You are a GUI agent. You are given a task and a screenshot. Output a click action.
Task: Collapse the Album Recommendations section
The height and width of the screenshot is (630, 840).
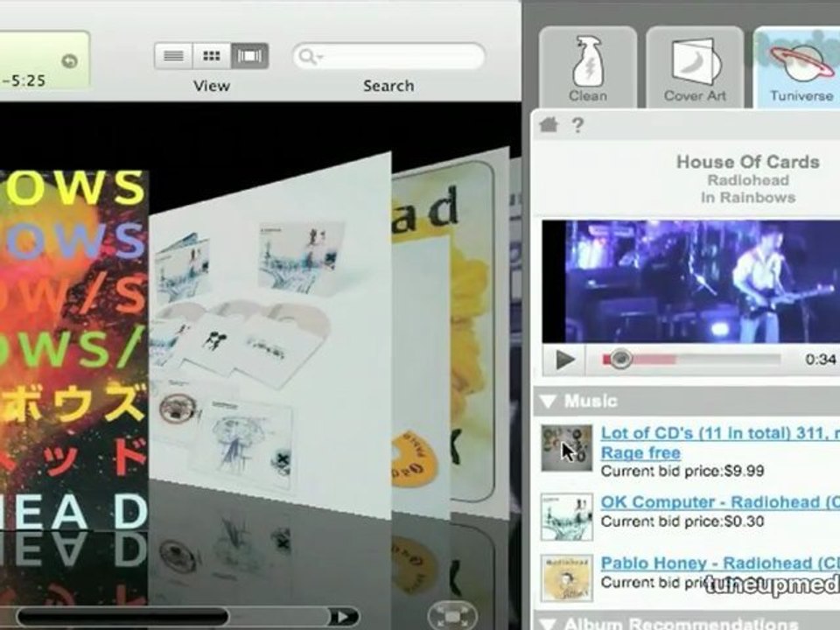click(549, 624)
